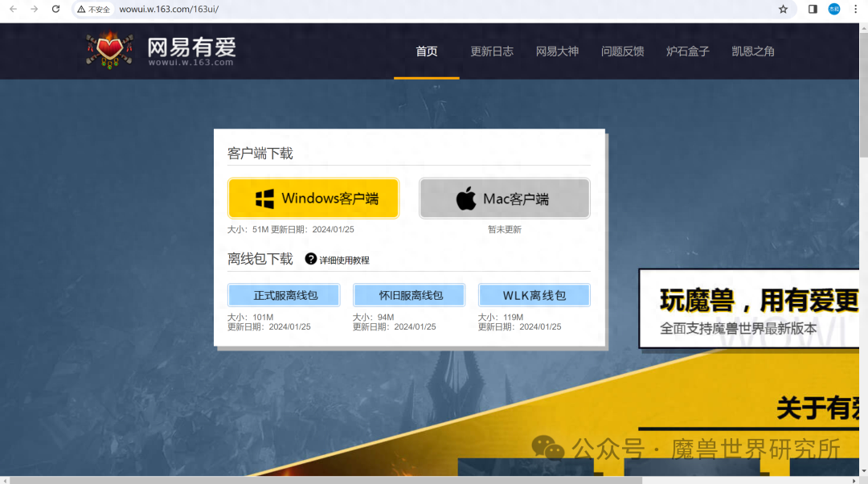Download the Windows客户端

[x=313, y=198]
